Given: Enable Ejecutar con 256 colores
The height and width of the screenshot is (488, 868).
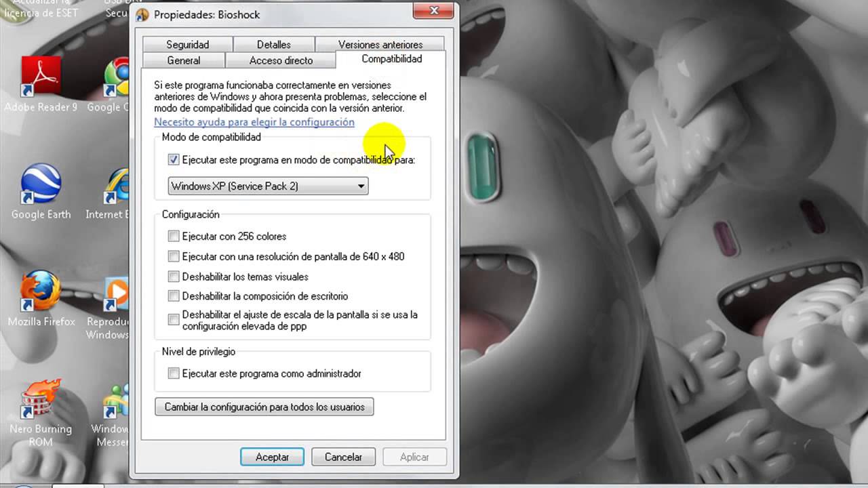Looking at the screenshot, I should point(174,237).
